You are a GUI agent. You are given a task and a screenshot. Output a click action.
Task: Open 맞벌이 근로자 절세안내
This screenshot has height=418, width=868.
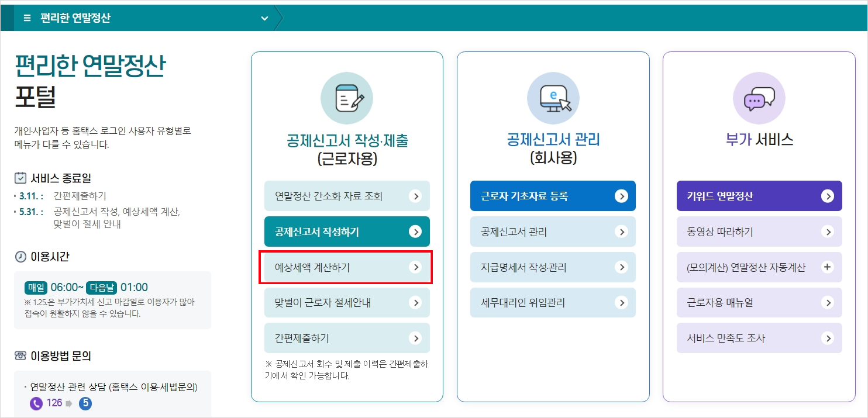click(347, 302)
